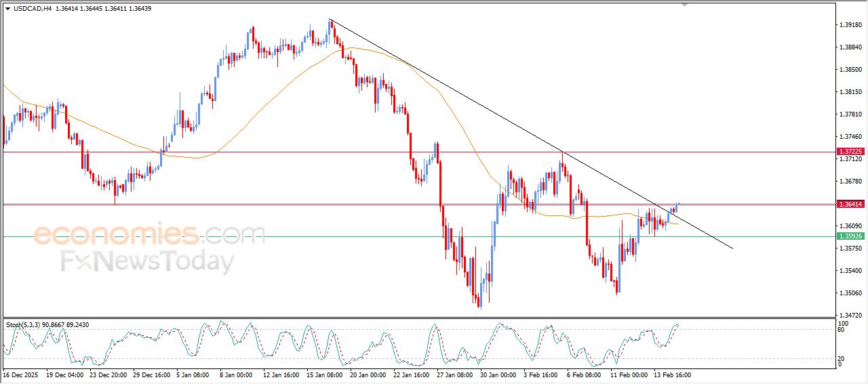
Task: Click the 1.35060 price scale value
Action: coord(850,293)
